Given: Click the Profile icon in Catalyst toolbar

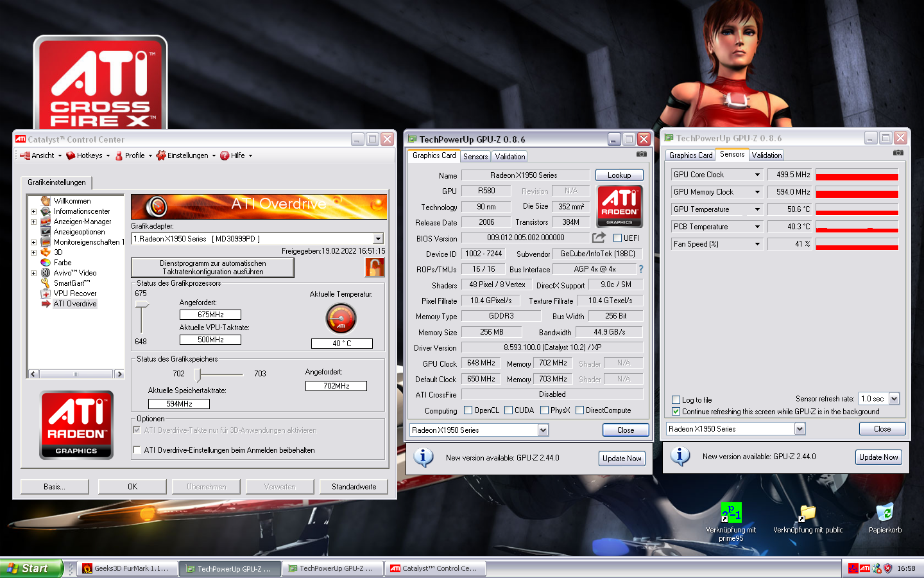Looking at the screenshot, I should point(120,155).
